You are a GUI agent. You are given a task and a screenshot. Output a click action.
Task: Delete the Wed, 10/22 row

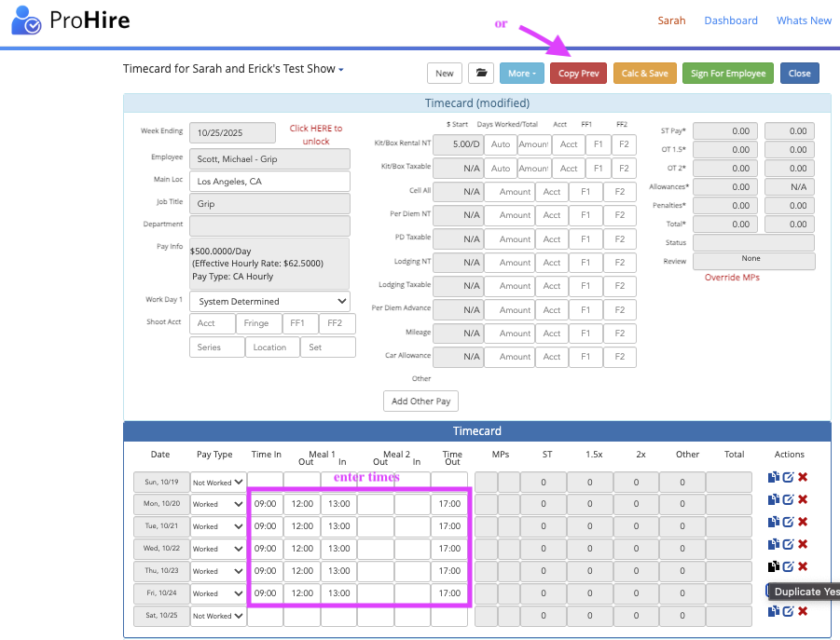[803, 544]
